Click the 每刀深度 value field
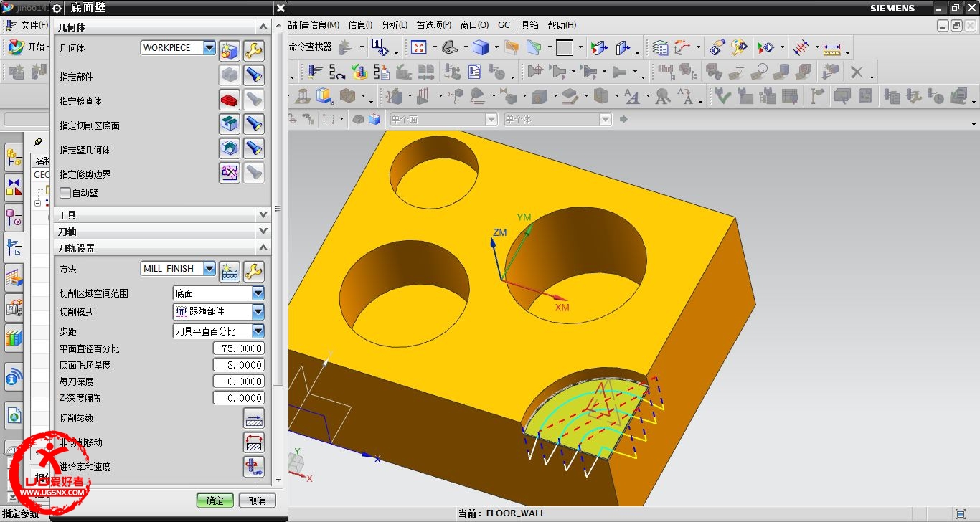The height and width of the screenshot is (522, 980). (239, 381)
